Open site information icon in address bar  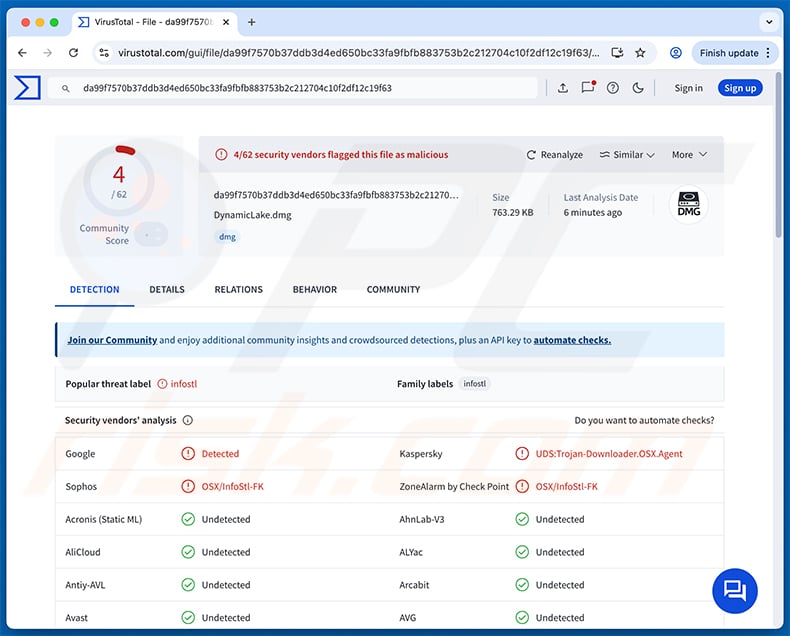click(x=104, y=53)
